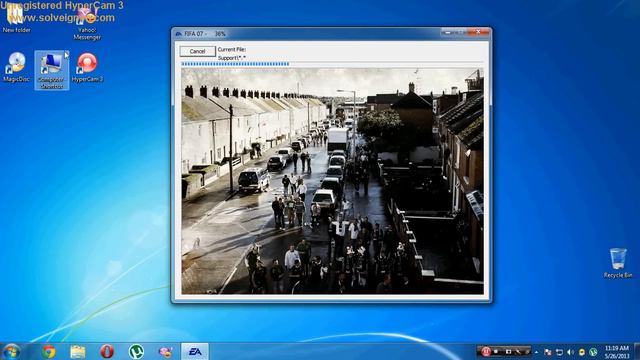
Task: Open the volume control tray icon
Action: coord(571,352)
